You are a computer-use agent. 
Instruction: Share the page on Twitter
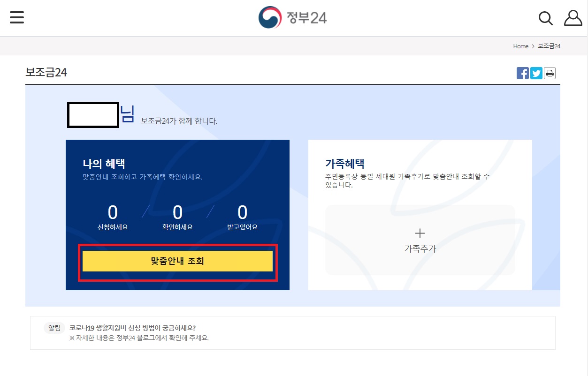point(536,73)
